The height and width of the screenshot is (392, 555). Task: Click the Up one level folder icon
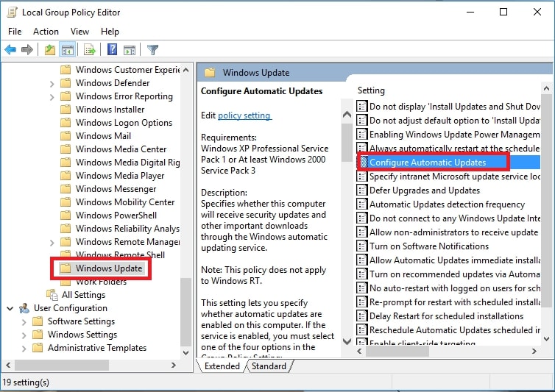pos(50,50)
